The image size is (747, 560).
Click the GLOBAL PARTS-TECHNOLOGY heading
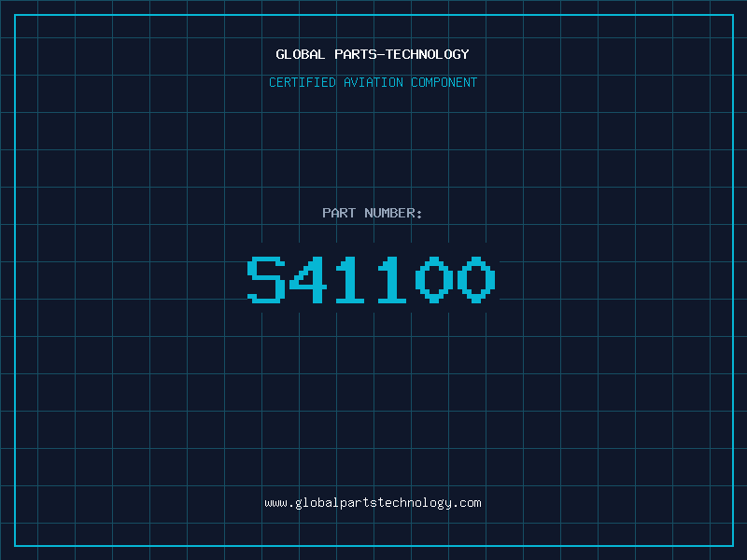point(373,54)
